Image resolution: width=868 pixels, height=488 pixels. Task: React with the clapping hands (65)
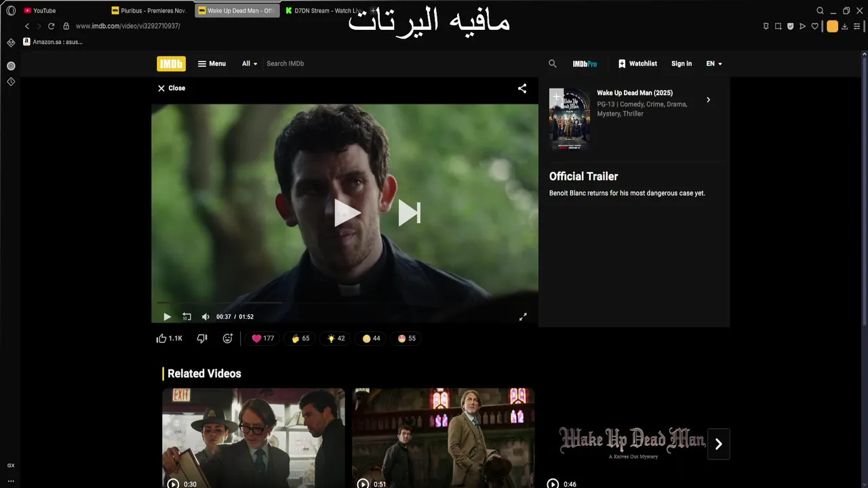[x=300, y=338]
